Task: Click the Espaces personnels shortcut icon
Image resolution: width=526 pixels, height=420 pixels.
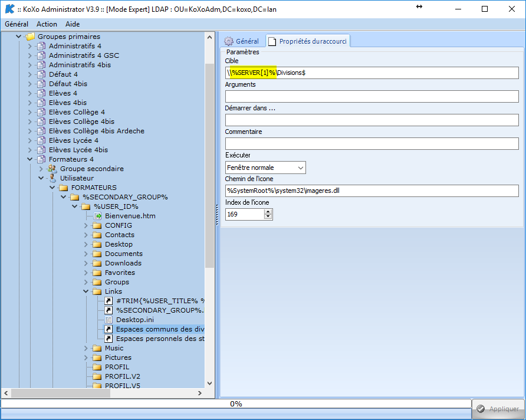Action: [x=109, y=339]
